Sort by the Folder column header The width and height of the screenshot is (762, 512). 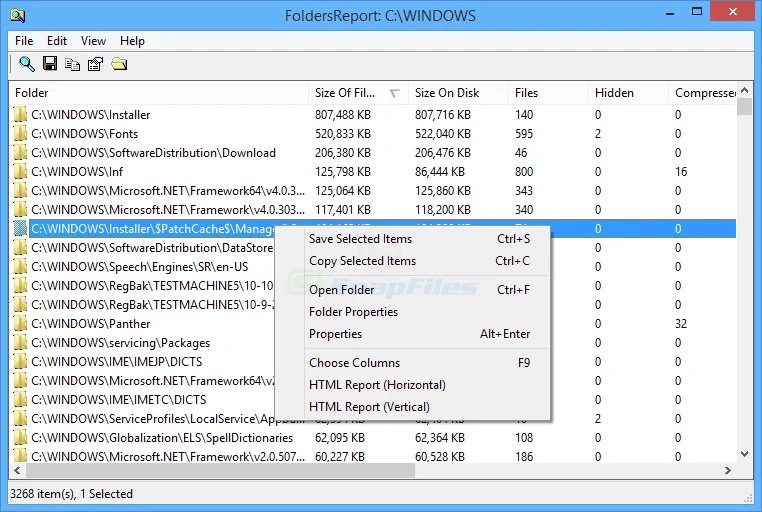158,93
